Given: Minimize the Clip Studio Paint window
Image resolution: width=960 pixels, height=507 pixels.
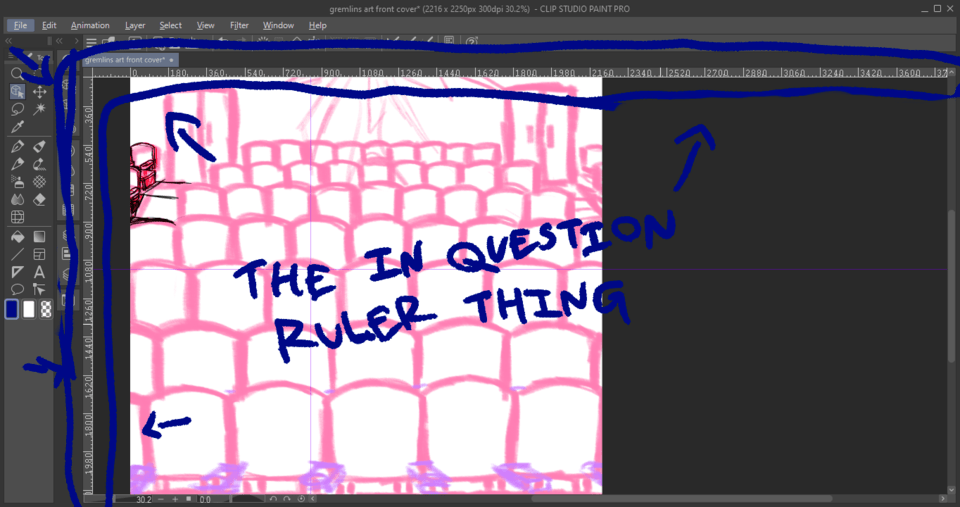Looking at the screenshot, I should coord(925,9).
